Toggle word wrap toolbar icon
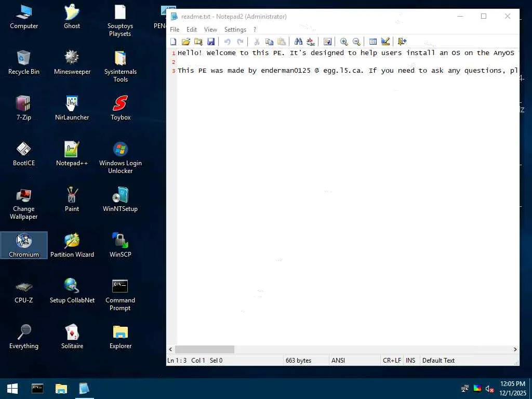 pos(327,42)
